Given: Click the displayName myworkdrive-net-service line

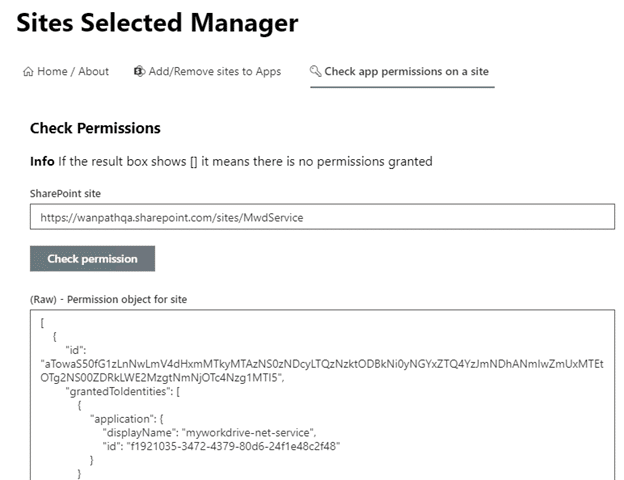Looking at the screenshot, I should click(x=205, y=432).
